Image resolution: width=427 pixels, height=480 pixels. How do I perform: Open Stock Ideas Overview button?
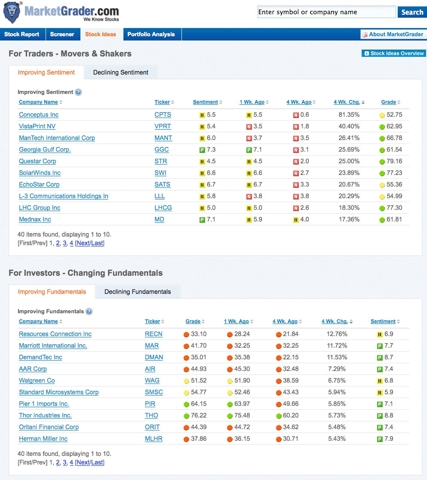click(x=393, y=53)
